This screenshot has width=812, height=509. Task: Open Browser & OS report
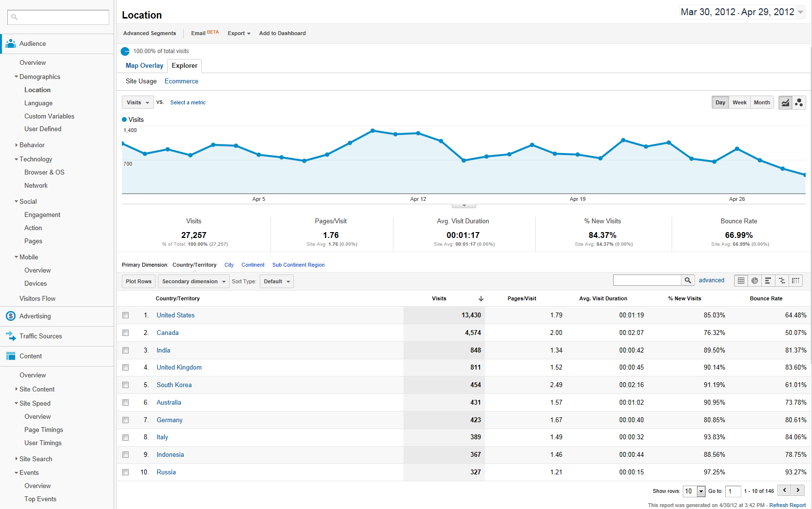tap(44, 173)
